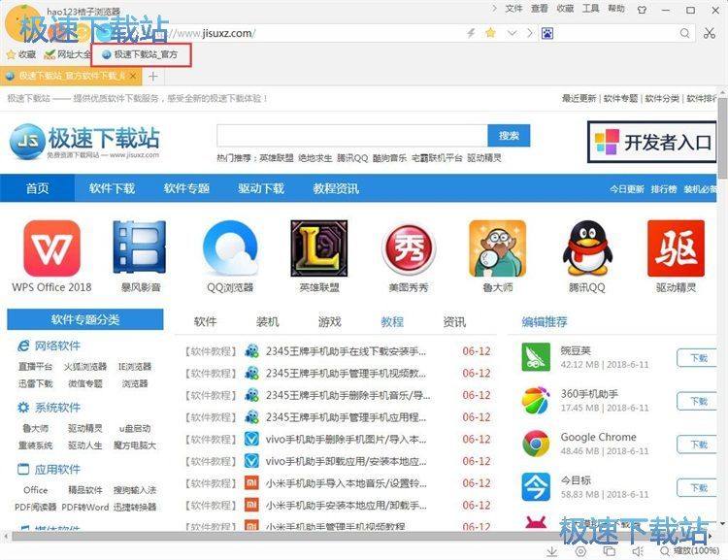Viewport: 728px width, 560px height.
Task: Switch to the 装机 list tab
Action: coord(268,321)
